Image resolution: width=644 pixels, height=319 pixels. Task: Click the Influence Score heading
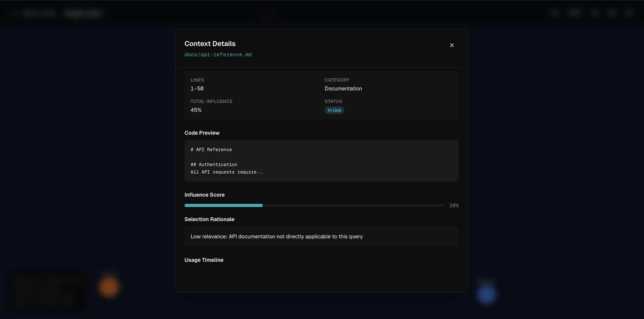[x=204, y=195]
